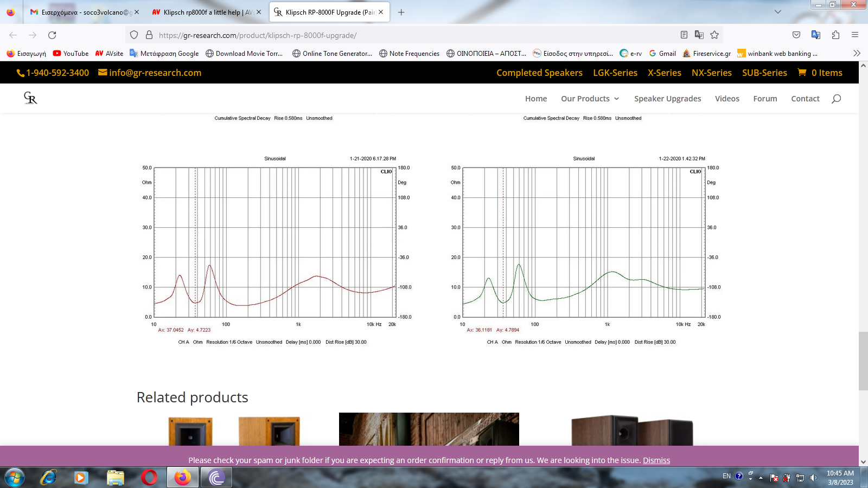The width and height of the screenshot is (868, 488).
Task: Open the site search magnifier icon
Action: point(836,99)
